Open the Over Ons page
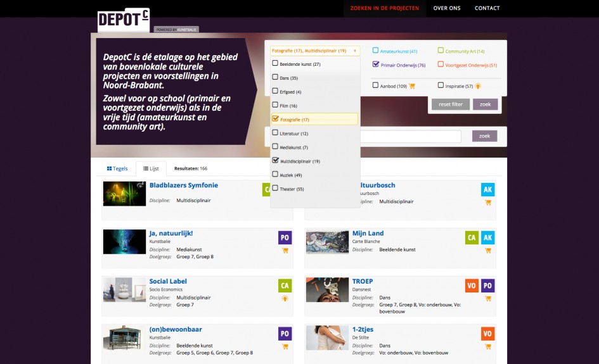The height and width of the screenshot is (364, 599). point(447,8)
